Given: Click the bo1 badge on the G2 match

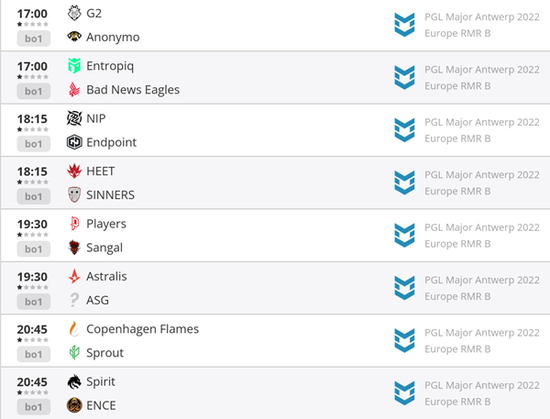Looking at the screenshot, I should click(x=33, y=38).
